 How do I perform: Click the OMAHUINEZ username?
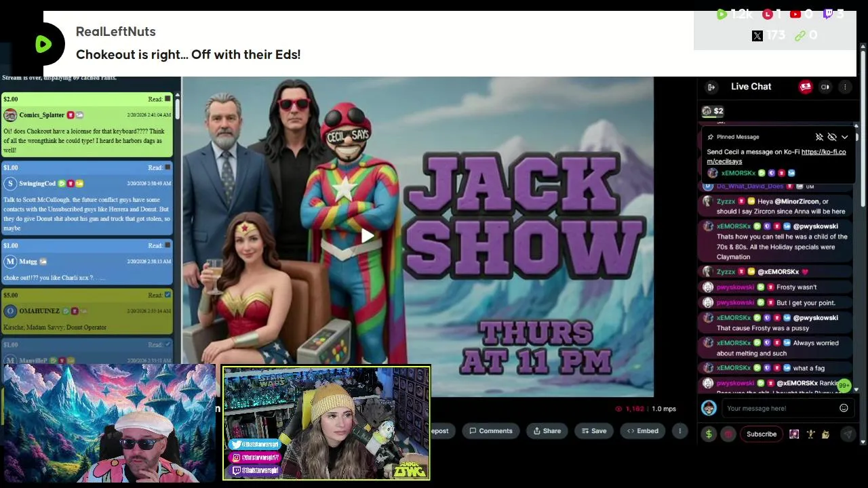pos(39,311)
